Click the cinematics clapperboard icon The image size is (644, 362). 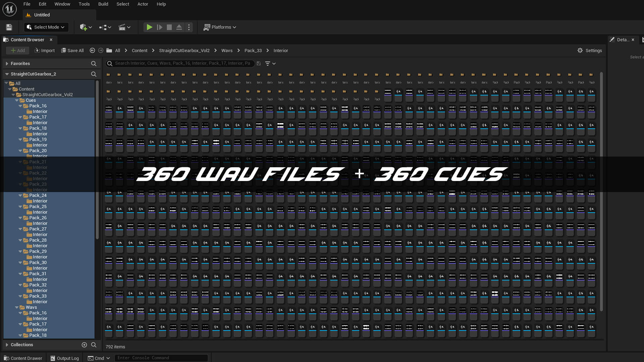(x=122, y=27)
